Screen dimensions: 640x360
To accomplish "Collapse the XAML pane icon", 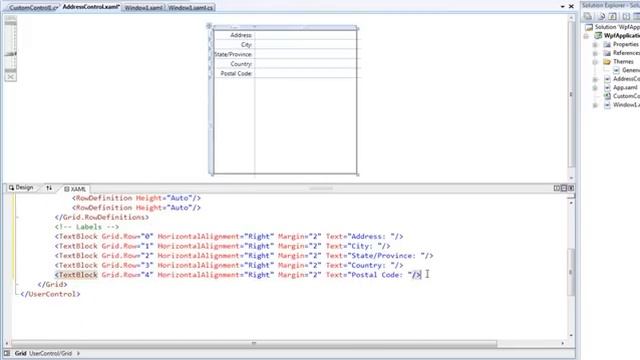I will click(x=571, y=188).
